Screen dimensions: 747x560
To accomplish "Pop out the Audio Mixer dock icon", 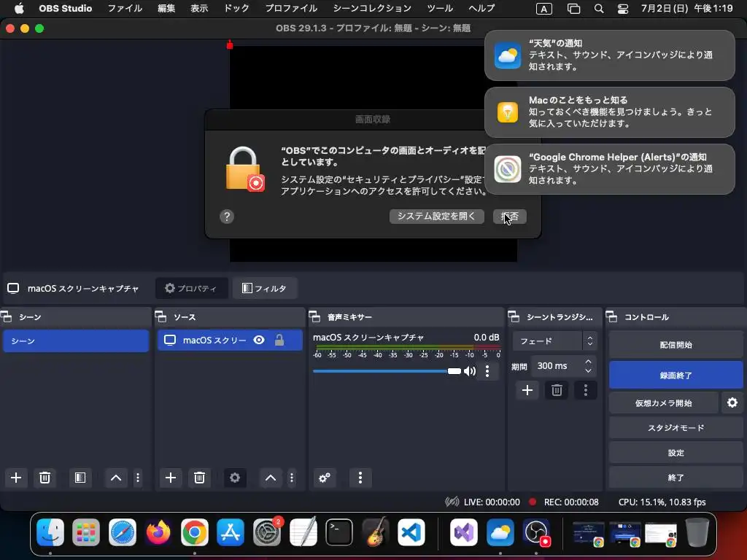I will tap(314, 316).
